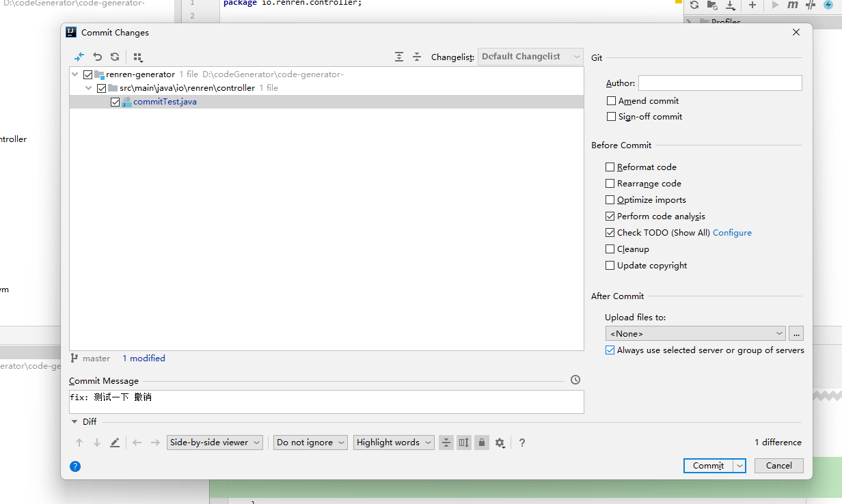Screen dimensions: 842x504
Task: Disable Perform code analysis
Action: tap(610, 216)
